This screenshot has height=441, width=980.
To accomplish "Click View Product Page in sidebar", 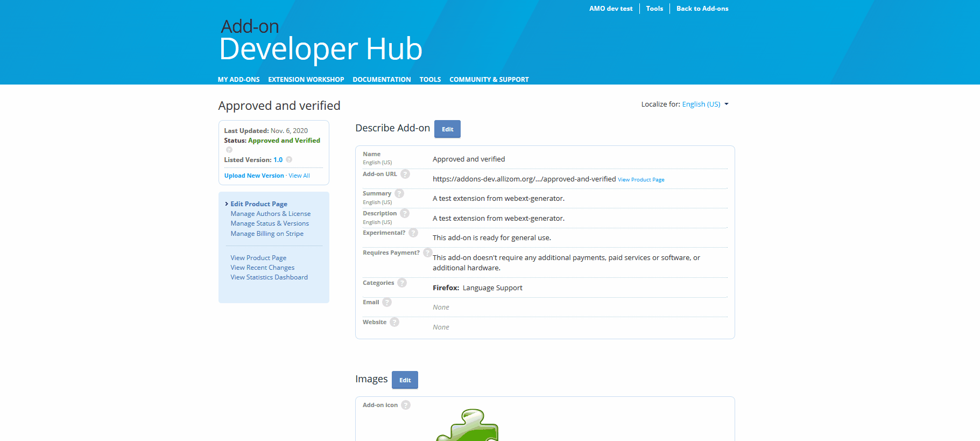I will (x=258, y=258).
